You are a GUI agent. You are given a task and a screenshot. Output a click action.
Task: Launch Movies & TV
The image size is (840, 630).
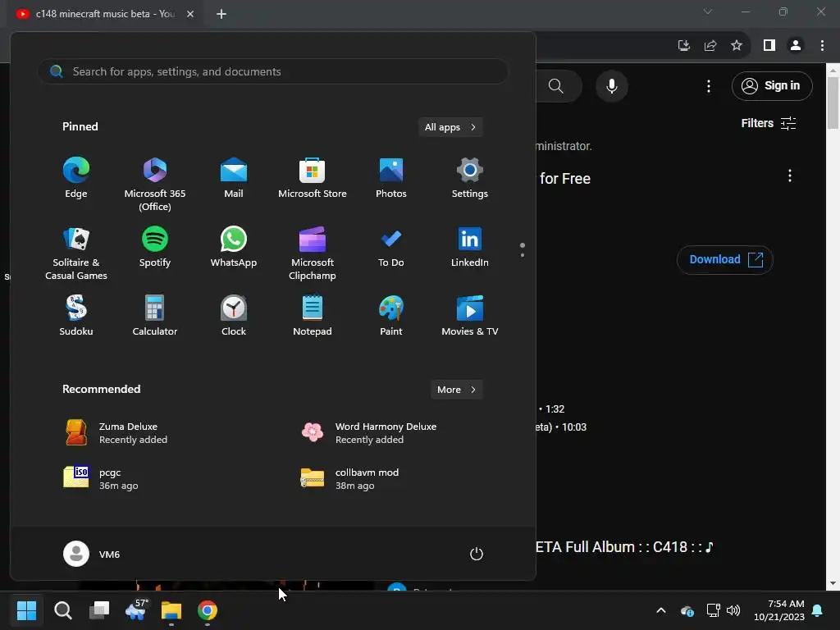[470, 316]
